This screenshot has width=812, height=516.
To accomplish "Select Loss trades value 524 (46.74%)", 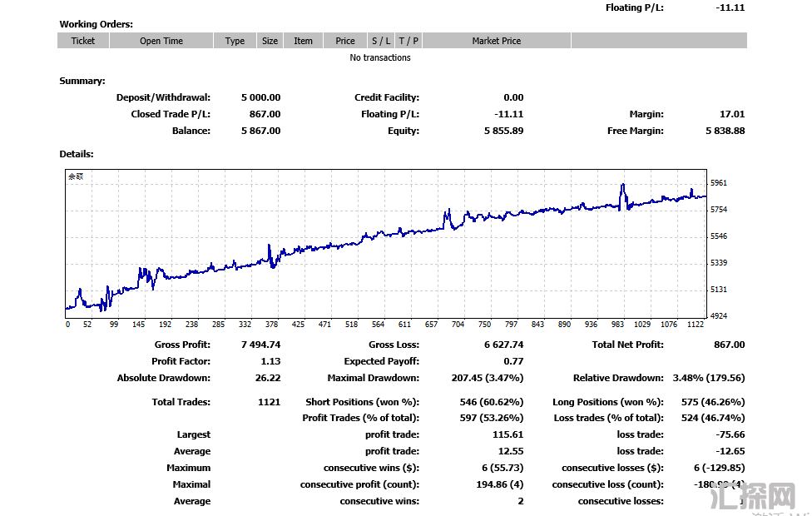I will (713, 418).
